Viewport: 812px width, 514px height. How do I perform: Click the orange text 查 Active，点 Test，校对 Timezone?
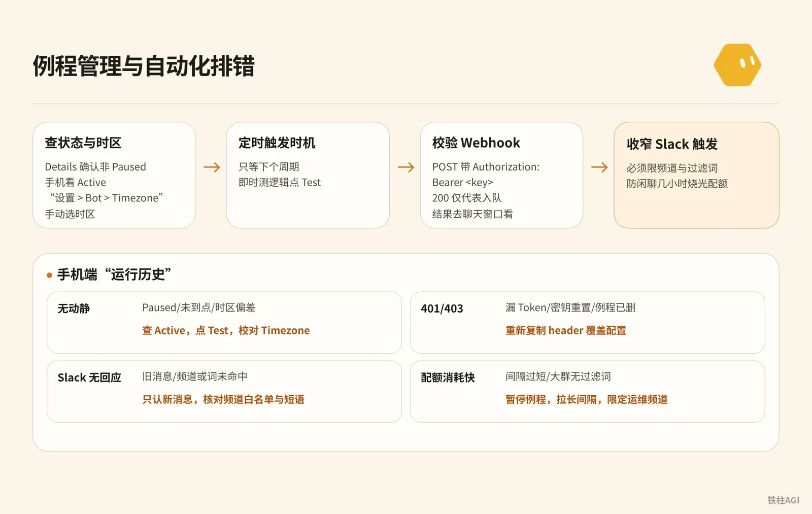(x=226, y=330)
